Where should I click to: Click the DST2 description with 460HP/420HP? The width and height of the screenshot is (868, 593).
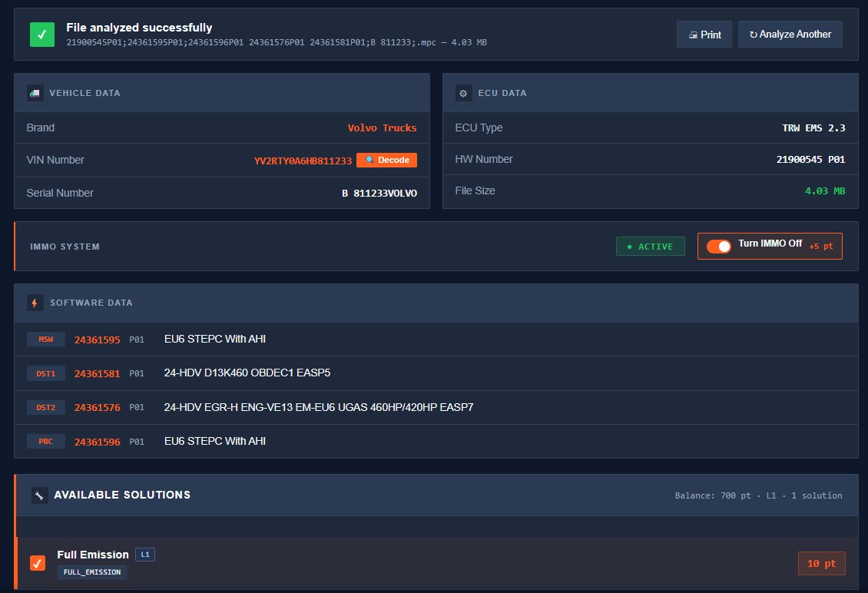(x=319, y=407)
